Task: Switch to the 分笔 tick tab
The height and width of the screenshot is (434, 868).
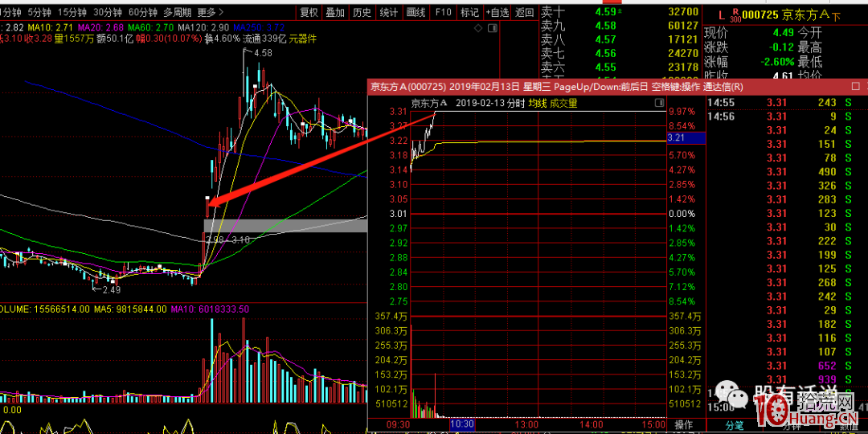Action: 735,424
